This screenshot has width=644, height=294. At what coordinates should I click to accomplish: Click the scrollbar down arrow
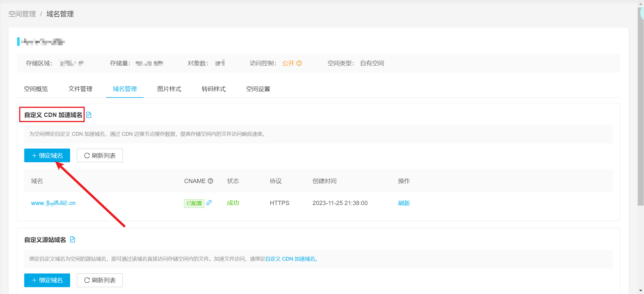pyautogui.click(x=641, y=291)
